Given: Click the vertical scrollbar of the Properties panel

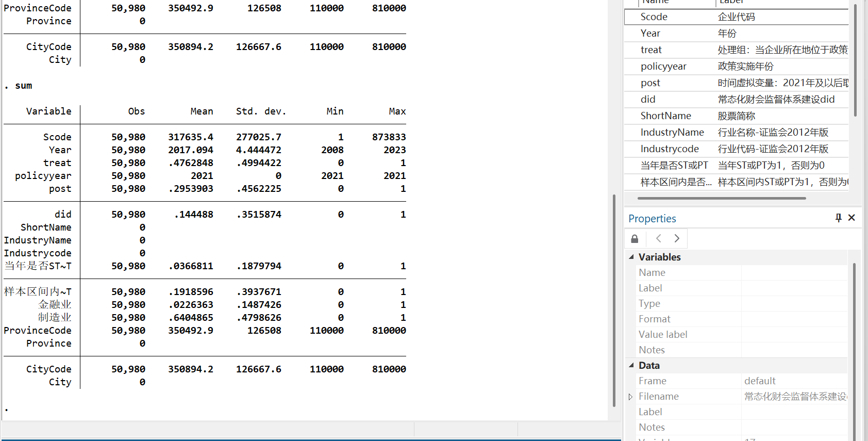Looking at the screenshot, I should [854, 352].
